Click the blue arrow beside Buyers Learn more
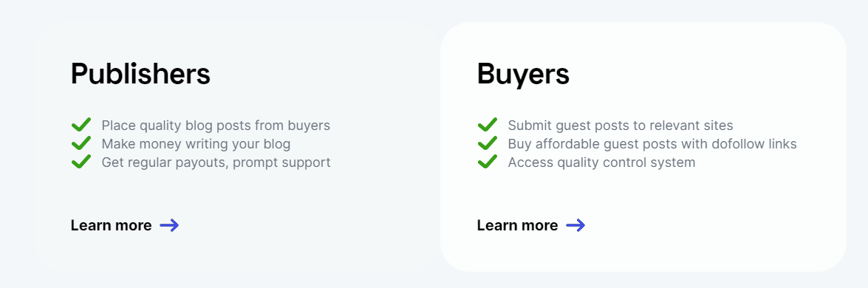 point(575,225)
